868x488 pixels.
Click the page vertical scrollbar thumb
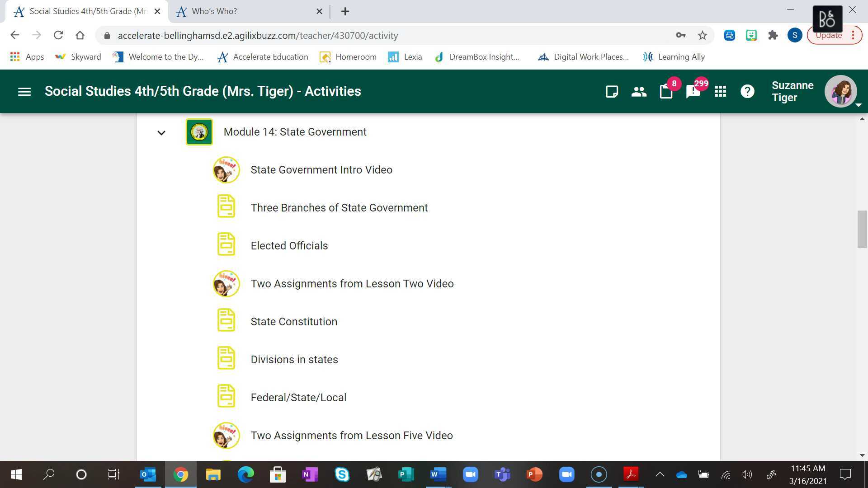click(862, 229)
